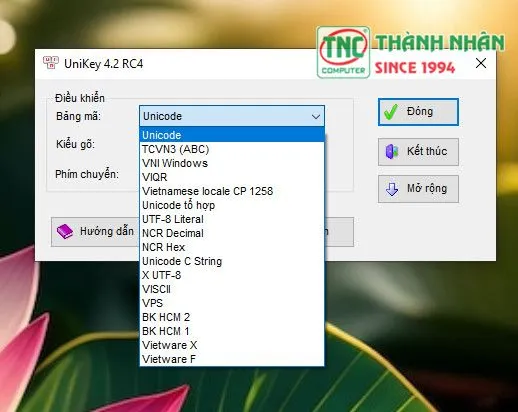This screenshot has height=412, width=518.
Task: Click the down arrow icon on Mở rộng
Action: tap(392, 189)
